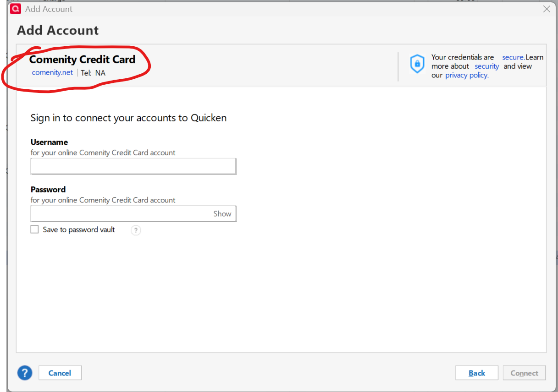Viewport: 558px width, 392px height.
Task: Toggle Show to reveal the password
Action: [x=222, y=214]
